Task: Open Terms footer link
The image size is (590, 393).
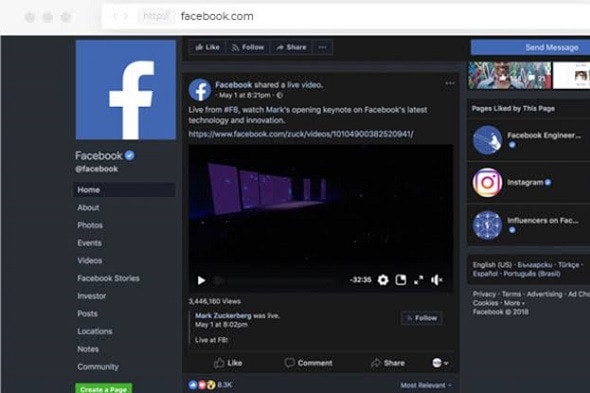Action: (x=511, y=294)
